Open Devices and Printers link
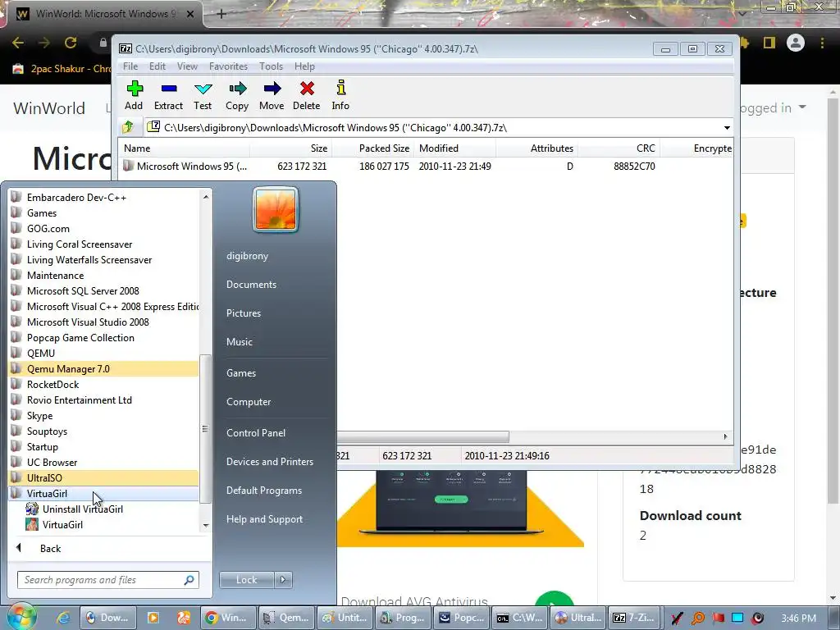The width and height of the screenshot is (840, 630). click(x=269, y=461)
